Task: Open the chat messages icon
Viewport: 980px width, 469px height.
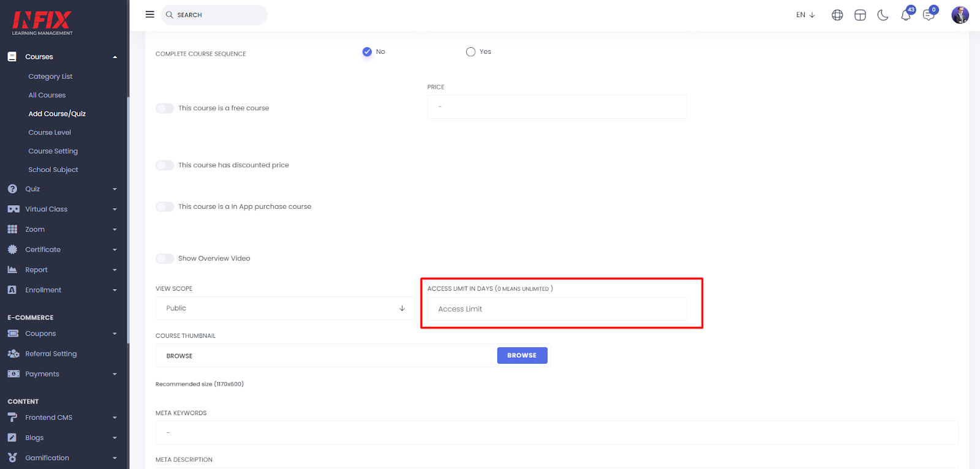Action: tap(929, 15)
